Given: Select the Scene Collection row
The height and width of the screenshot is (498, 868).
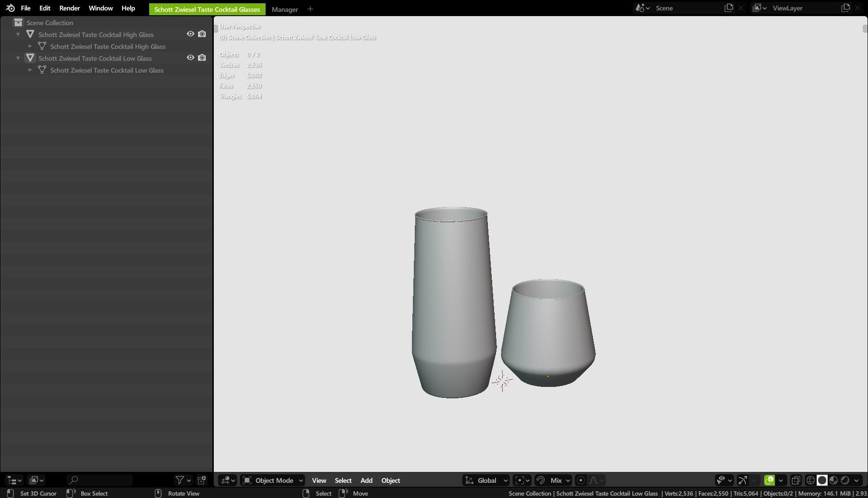Looking at the screenshot, I should coord(106,22).
